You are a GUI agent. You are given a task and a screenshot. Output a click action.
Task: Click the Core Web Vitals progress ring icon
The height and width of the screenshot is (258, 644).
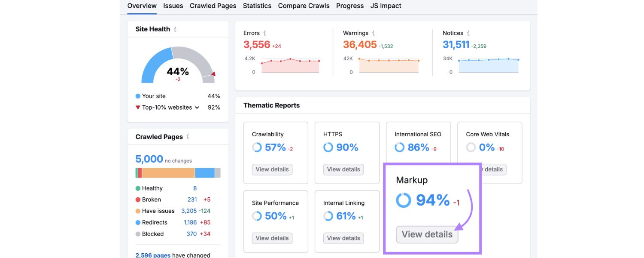(x=471, y=147)
